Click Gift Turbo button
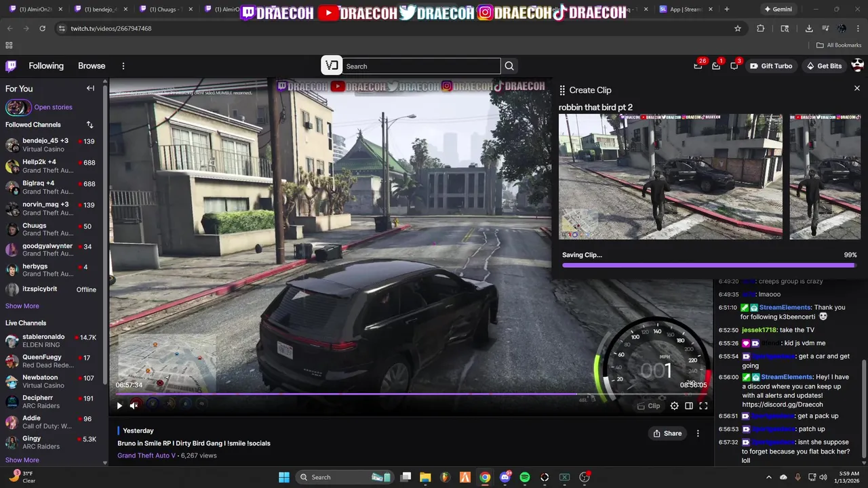This screenshot has width=868, height=488. point(771,66)
